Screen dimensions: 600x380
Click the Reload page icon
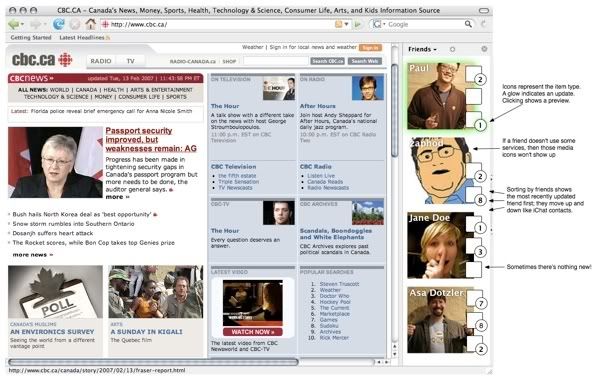click(x=59, y=24)
